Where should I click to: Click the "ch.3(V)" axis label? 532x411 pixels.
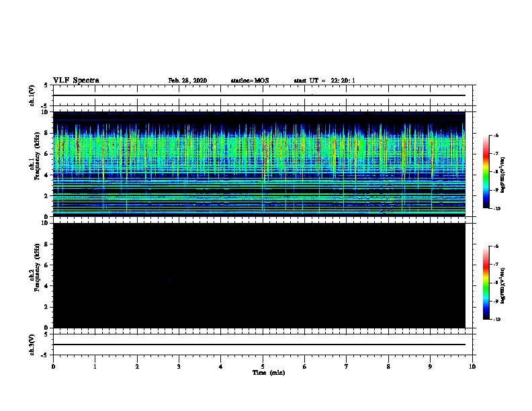[x=32, y=345]
